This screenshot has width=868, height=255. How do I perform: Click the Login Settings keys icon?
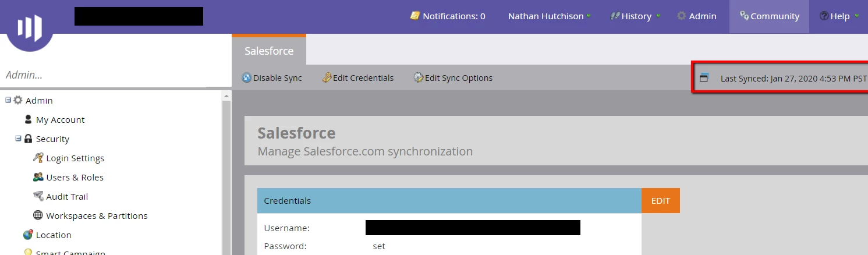point(38,158)
